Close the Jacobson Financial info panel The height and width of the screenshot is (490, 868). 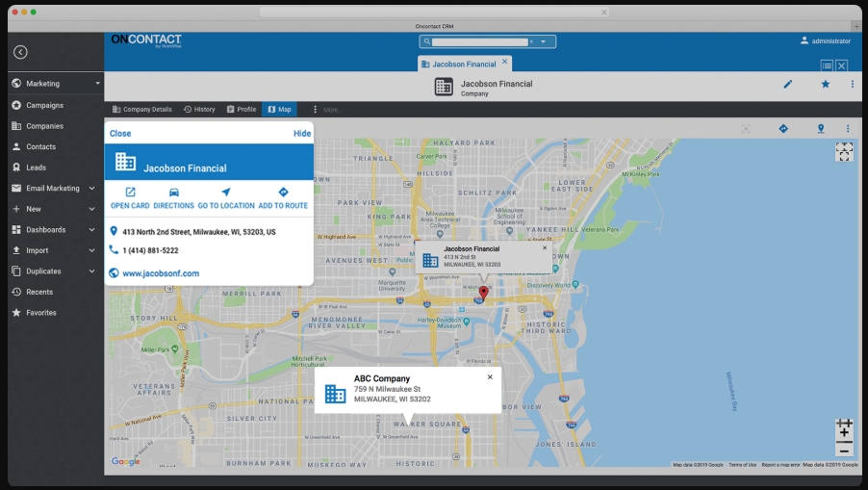pyautogui.click(x=120, y=134)
